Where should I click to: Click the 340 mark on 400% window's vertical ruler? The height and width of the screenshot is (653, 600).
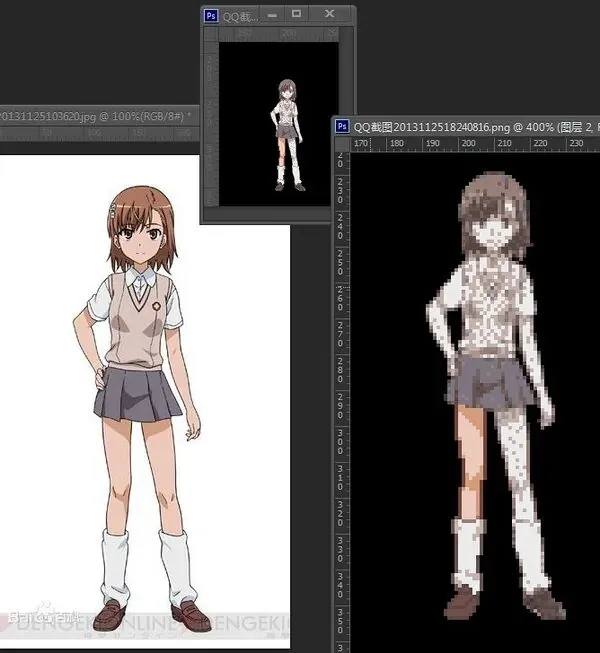340,585
